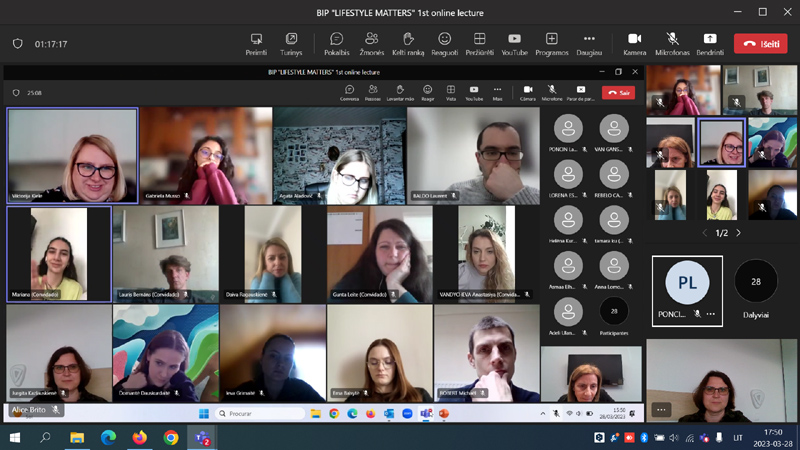Open the Bendrinti share tray
This screenshot has width=800, height=450.
710,39
